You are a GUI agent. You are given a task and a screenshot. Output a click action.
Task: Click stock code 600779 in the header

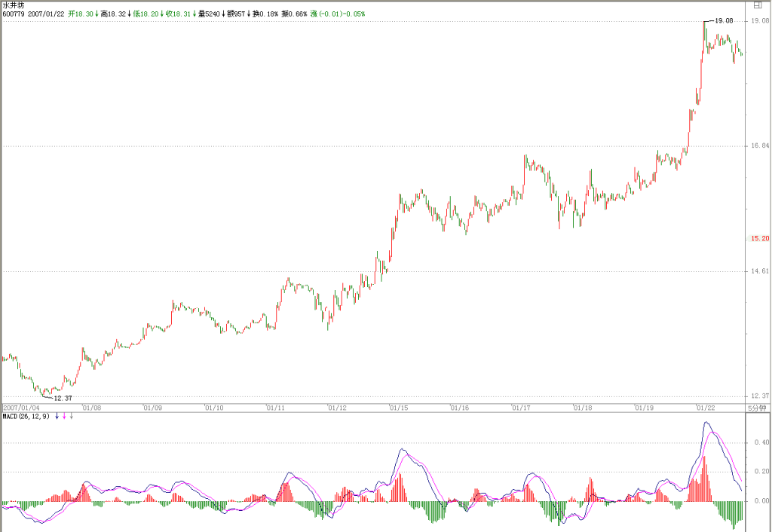[14, 14]
